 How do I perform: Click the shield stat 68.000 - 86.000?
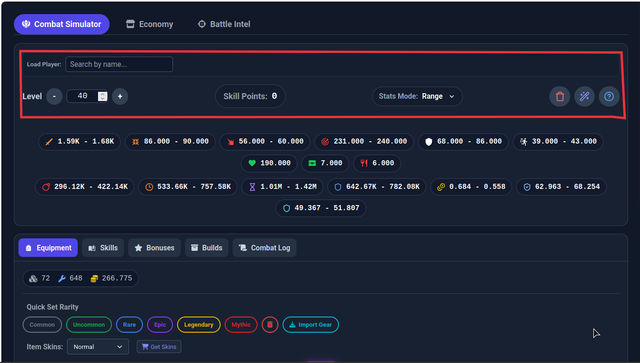tap(463, 142)
